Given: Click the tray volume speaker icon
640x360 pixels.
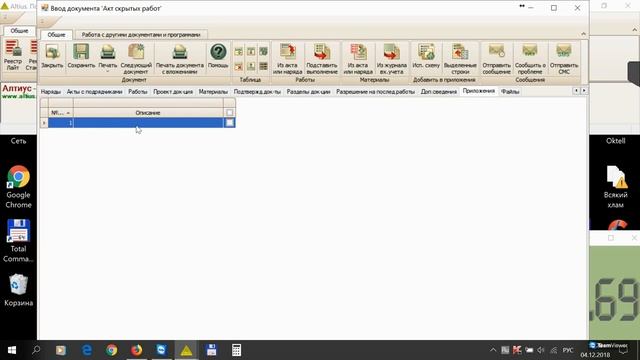Looking at the screenshot, I should [x=541, y=350].
